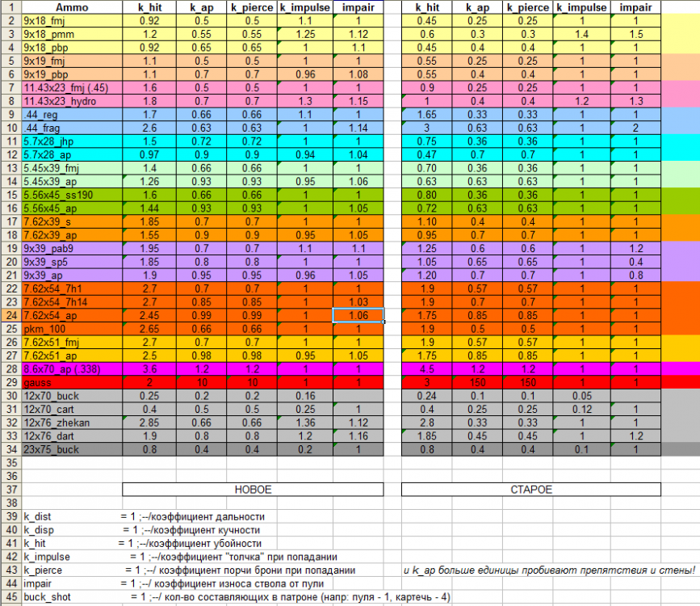The height and width of the screenshot is (606, 700).
Task: Click the gauss new k_ap value 10
Action: [x=201, y=382]
